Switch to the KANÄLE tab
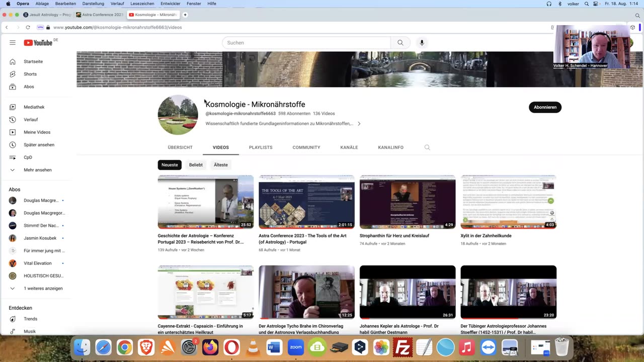 [349, 147]
